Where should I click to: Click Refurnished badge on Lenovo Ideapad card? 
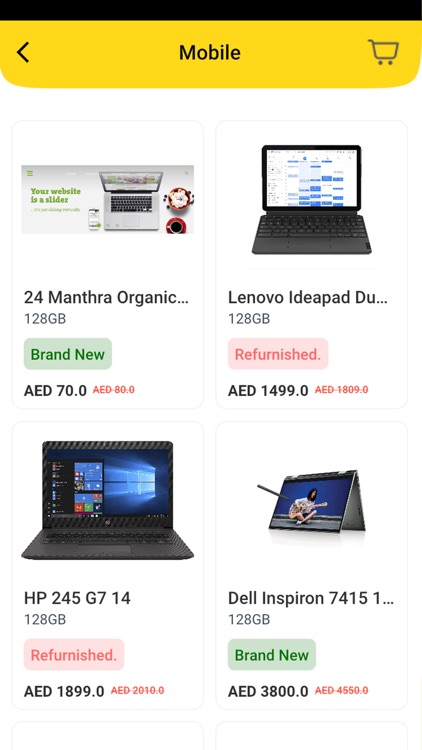(x=278, y=354)
